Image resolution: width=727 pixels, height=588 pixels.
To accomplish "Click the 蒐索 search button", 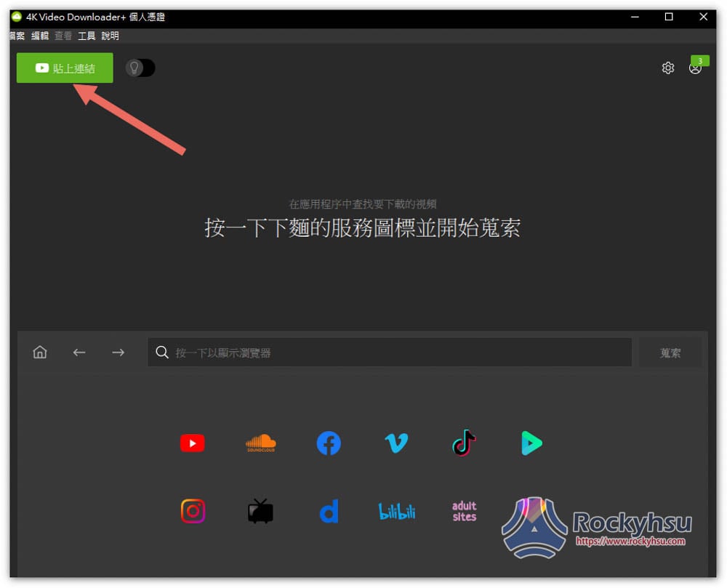I will click(670, 353).
